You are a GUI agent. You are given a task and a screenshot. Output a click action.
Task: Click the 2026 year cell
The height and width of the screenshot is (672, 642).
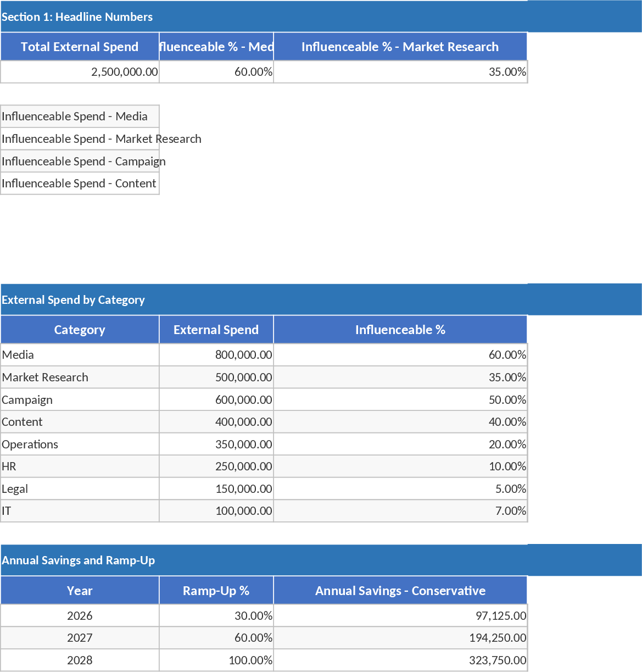coord(80,615)
